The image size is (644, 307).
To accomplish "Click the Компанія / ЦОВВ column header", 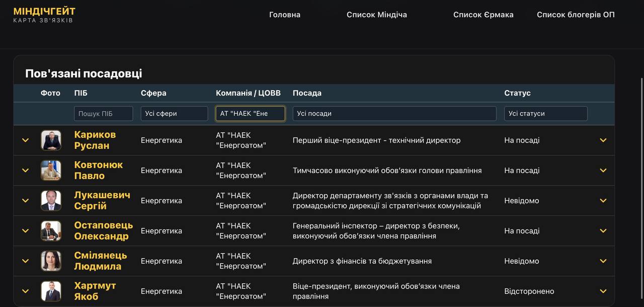I will coord(248,93).
